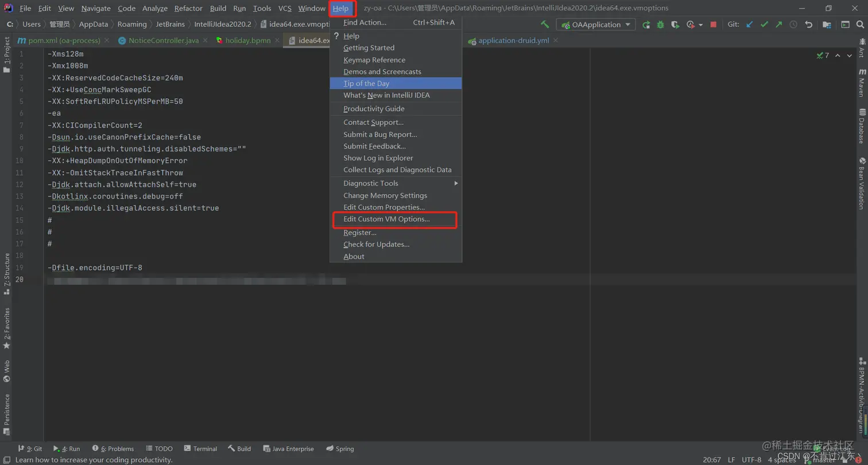This screenshot has height=465, width=868.
Task: Open the Java Enterprise tool window button
Action: pos(289,449)
